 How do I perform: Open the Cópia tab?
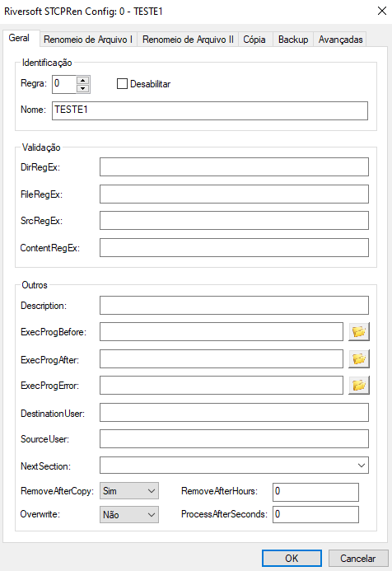(x=254, y=40)
